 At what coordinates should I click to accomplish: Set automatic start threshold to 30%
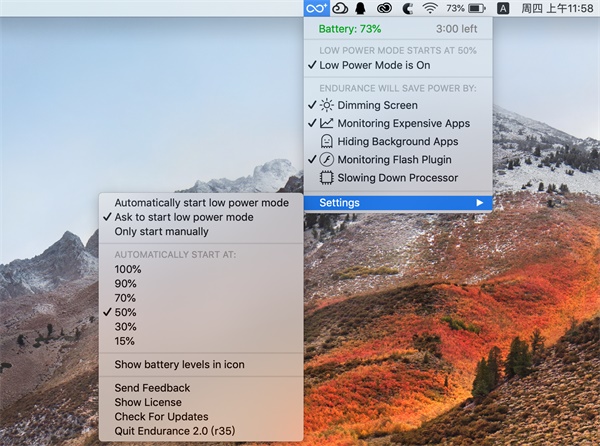(201, 327)
